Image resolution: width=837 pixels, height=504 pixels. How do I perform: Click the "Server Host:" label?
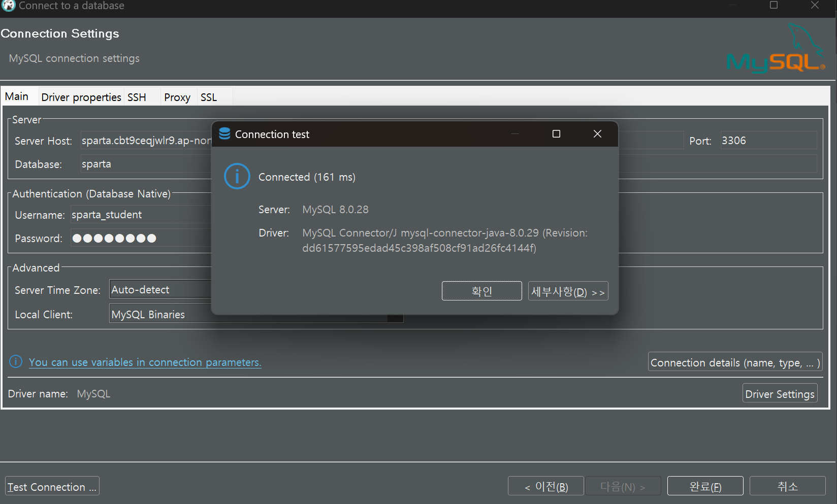click(x=43, y=141)
